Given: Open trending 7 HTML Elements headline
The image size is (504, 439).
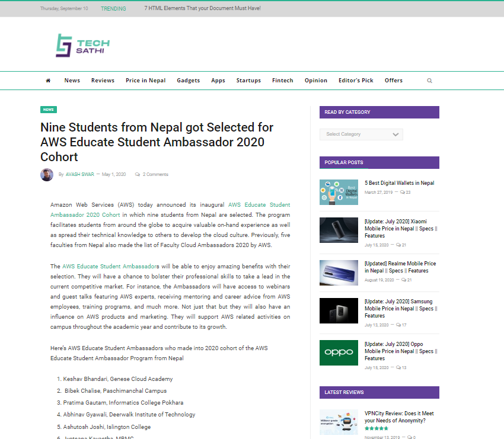Looking at the screenshot, I should tap(203, 8).
